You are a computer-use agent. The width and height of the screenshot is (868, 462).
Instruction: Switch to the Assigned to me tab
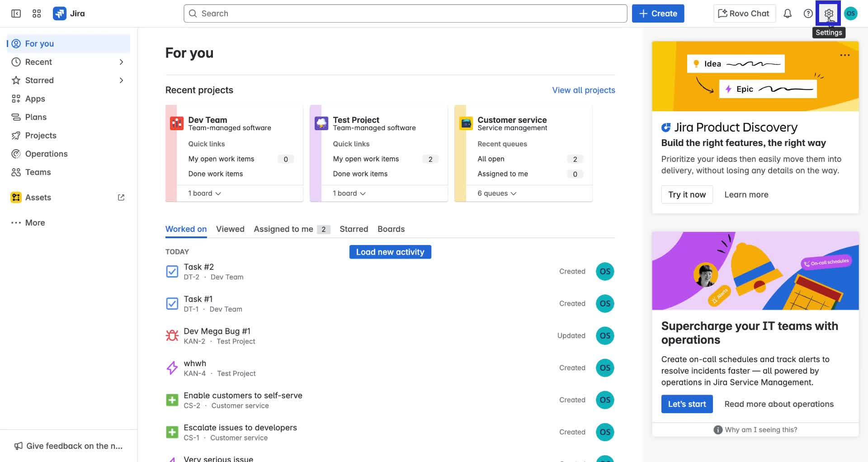point(283,229)
